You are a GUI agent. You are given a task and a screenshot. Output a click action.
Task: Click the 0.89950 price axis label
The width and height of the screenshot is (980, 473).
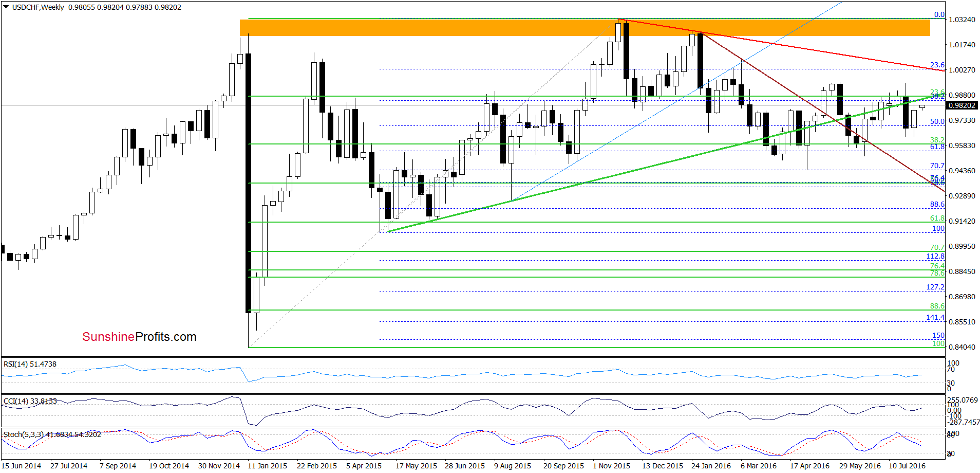click(x=962, y=246)
